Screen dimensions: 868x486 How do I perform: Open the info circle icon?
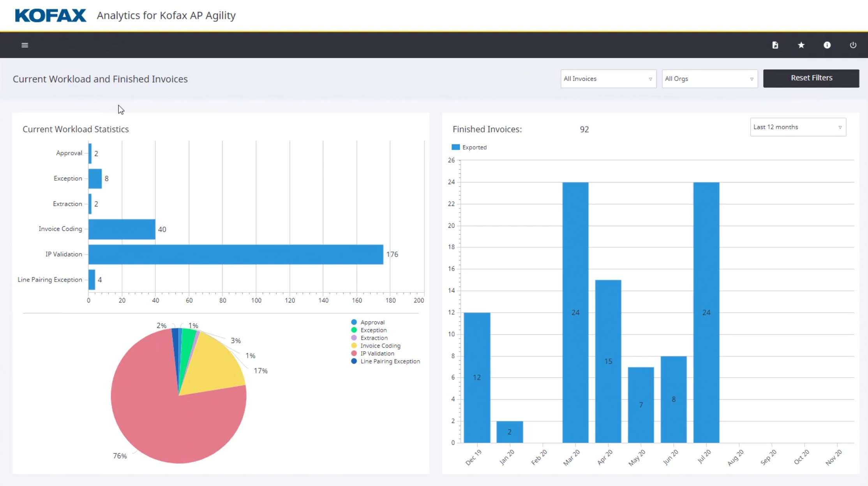827,45
